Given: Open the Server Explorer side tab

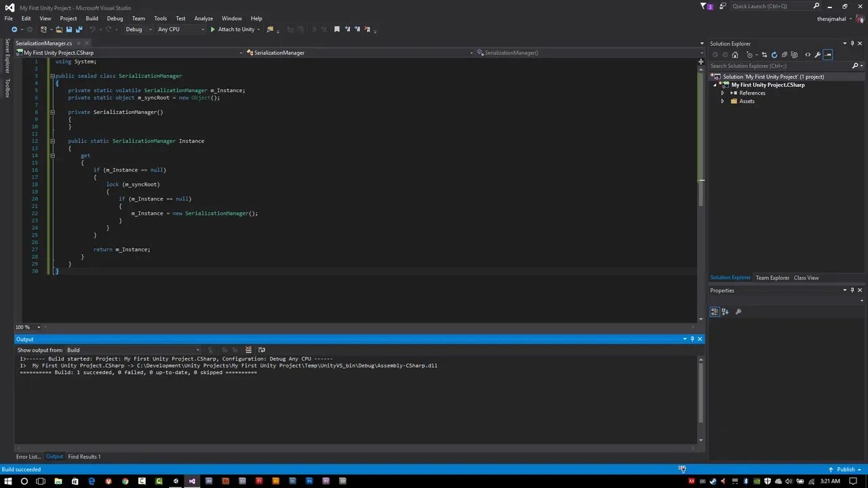Looking at the screenshot, I should tap(7, 56).
